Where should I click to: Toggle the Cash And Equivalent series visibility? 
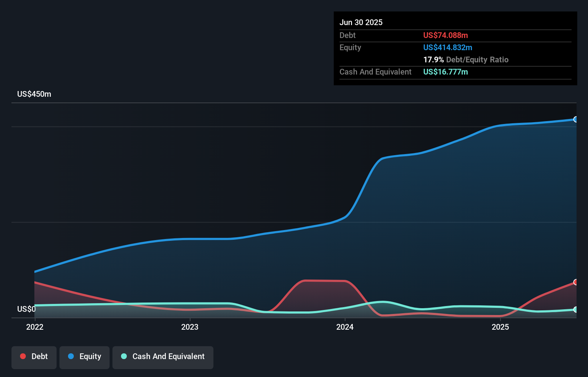[x=163, y=357]
